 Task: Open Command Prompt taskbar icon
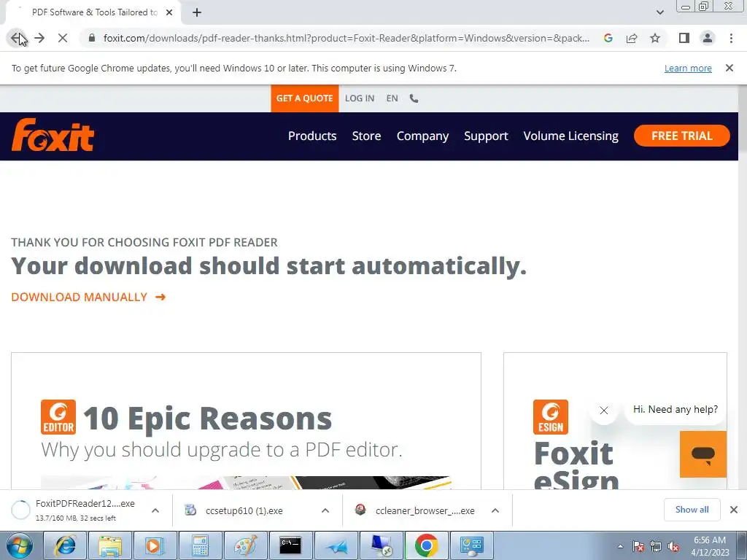(290, 545)
